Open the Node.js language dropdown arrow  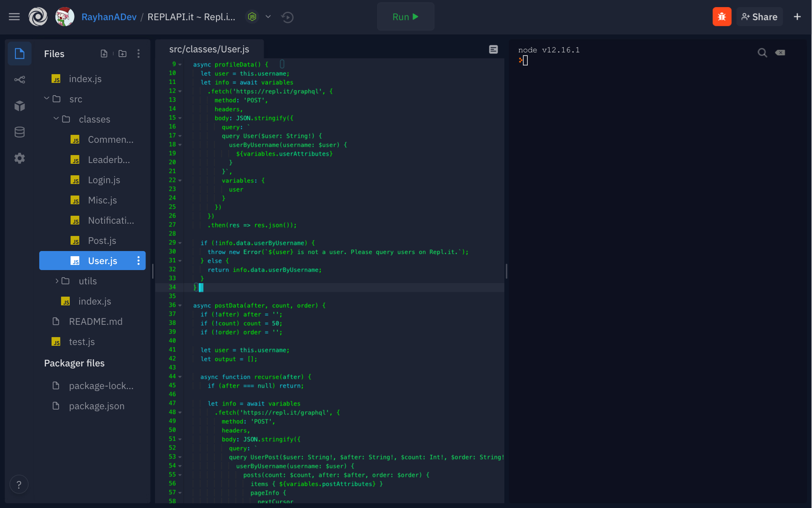click(x=268, y=17)
